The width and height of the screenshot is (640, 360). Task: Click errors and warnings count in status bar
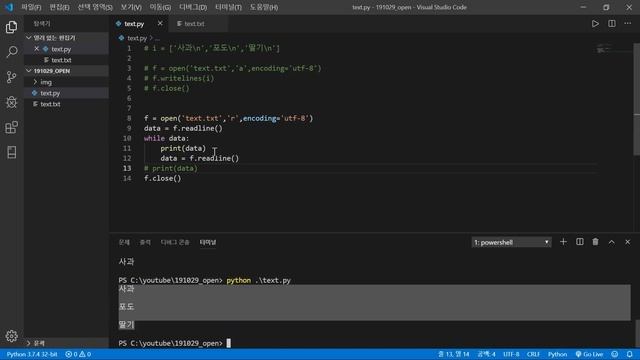(78, 354)
